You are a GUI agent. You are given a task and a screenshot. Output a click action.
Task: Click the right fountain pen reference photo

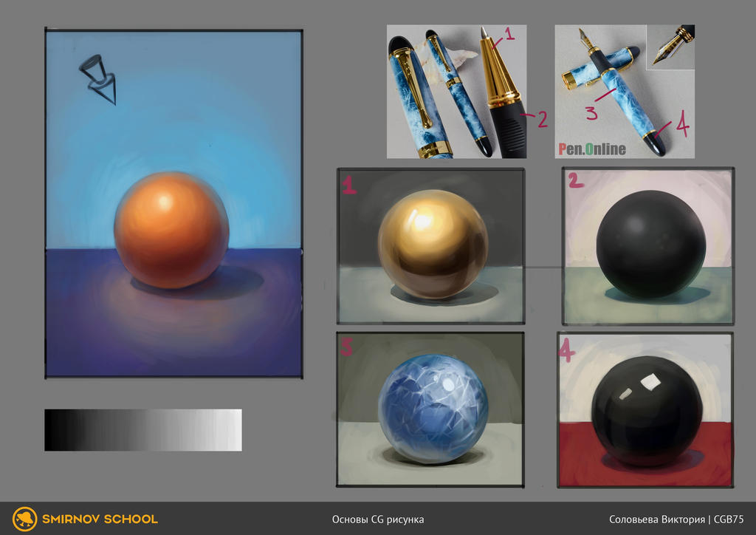[x=625, y=92]
